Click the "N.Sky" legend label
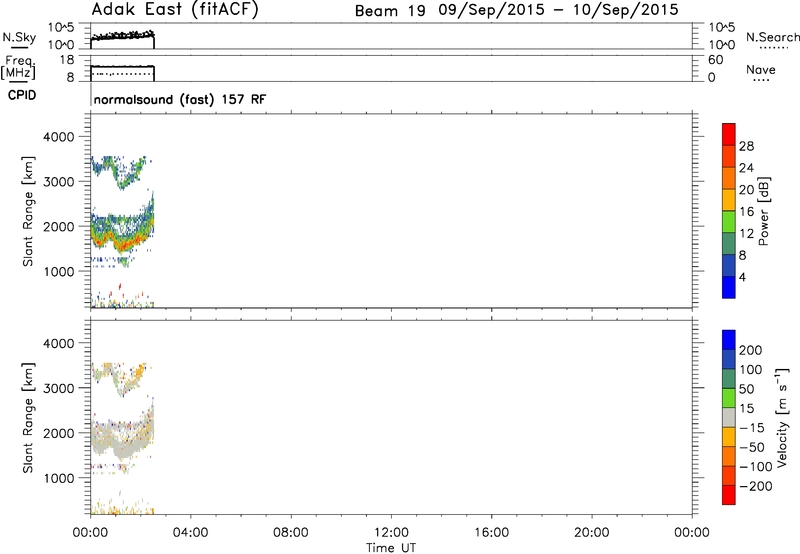This screenshot has width=800, height=554. pos(19,37)
